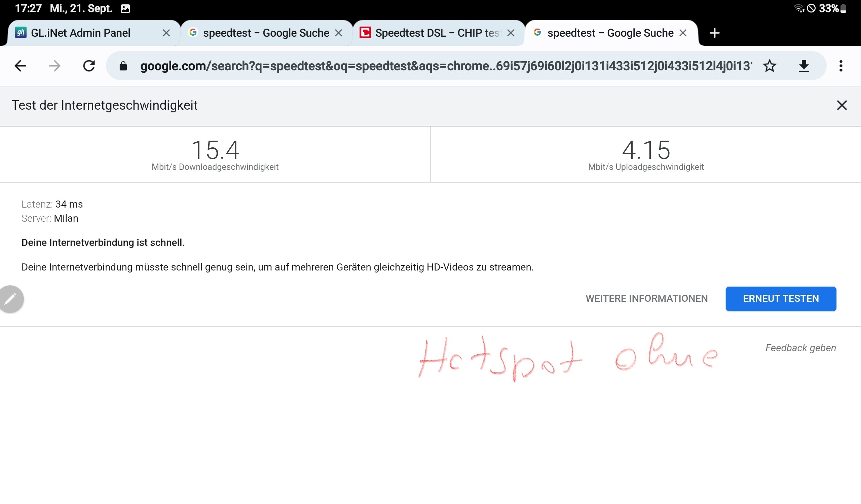
Task: Click Feedback geben link
Action: pyautogui.click(x=800, y=348)
